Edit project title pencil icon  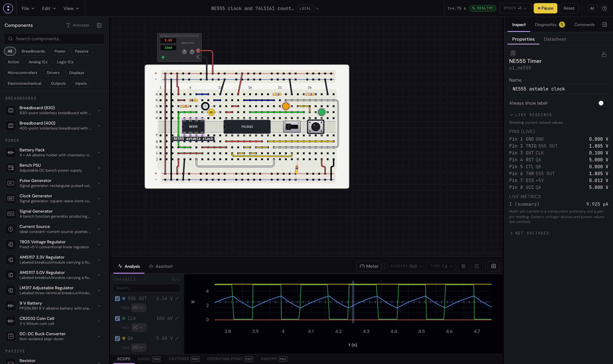(x=317, y=8)
